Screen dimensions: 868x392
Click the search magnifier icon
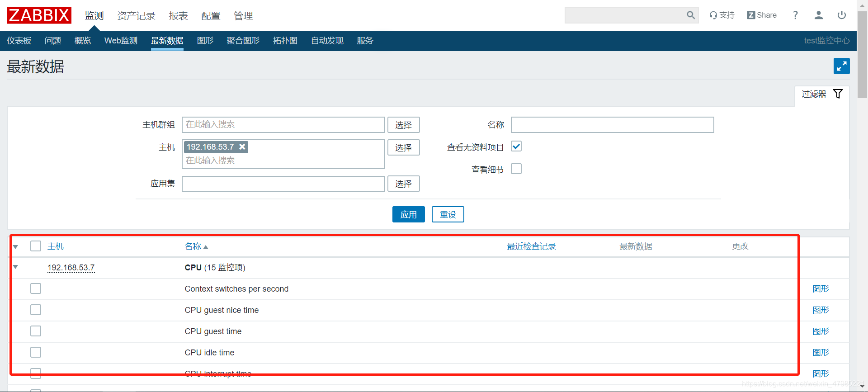pos(690,15)
